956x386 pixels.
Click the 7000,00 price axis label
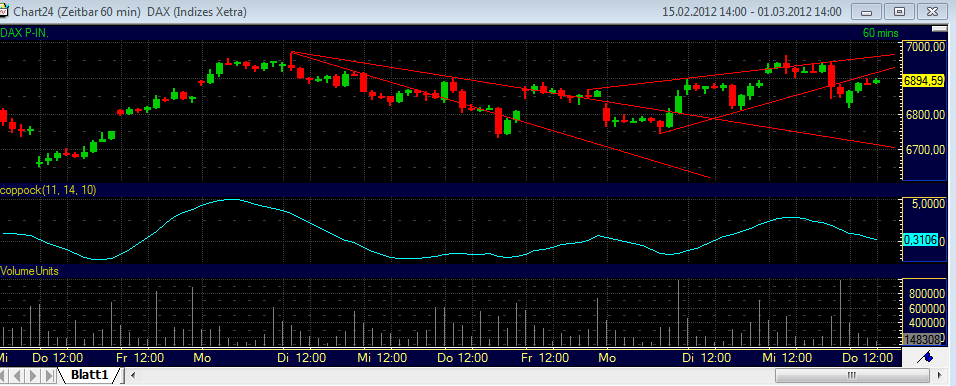pyautogui.click(x=926, y=48)
